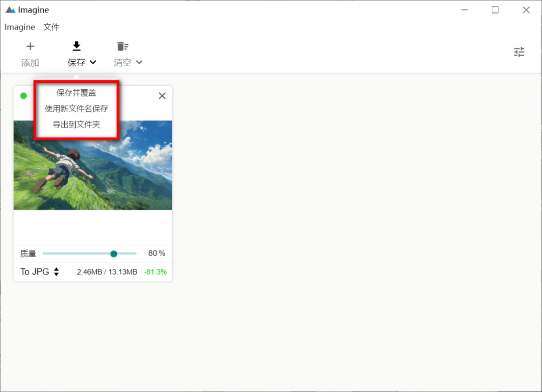Maximize the Imagine window
Screen dimensions: 542x392
[495, 10]
